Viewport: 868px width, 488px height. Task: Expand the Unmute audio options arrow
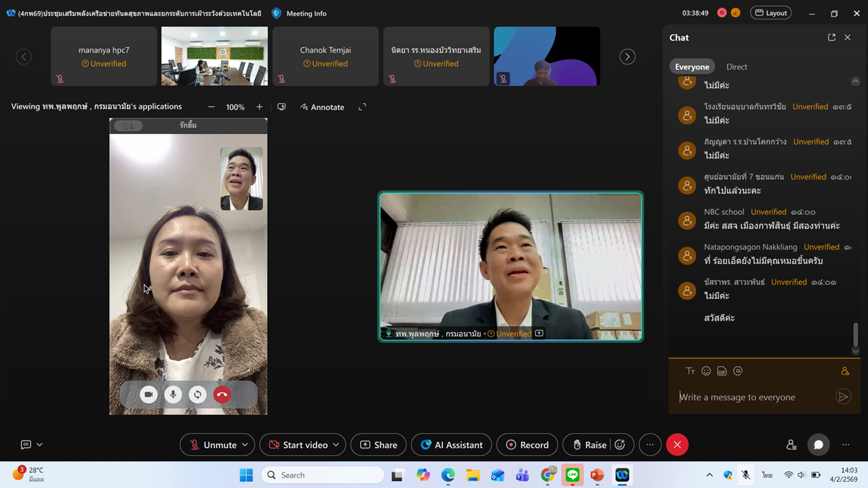[x=245, y=445]
